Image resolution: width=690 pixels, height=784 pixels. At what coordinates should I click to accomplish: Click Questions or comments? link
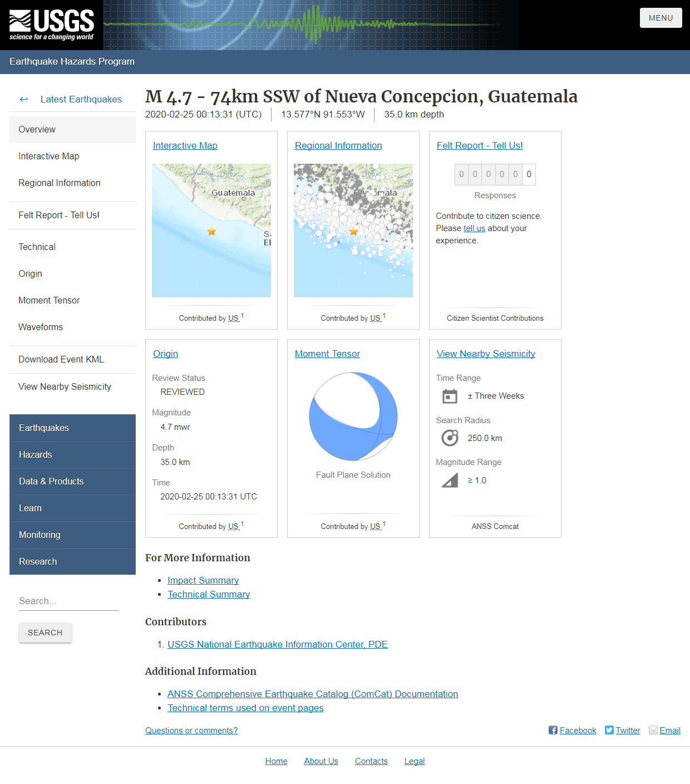coord(191,731)
